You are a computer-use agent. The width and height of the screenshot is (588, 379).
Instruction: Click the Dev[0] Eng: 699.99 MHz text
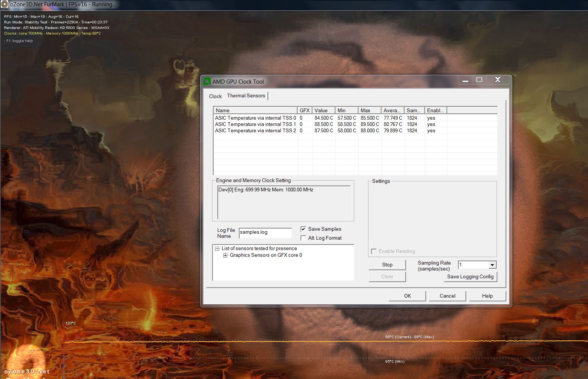point(266,189)
